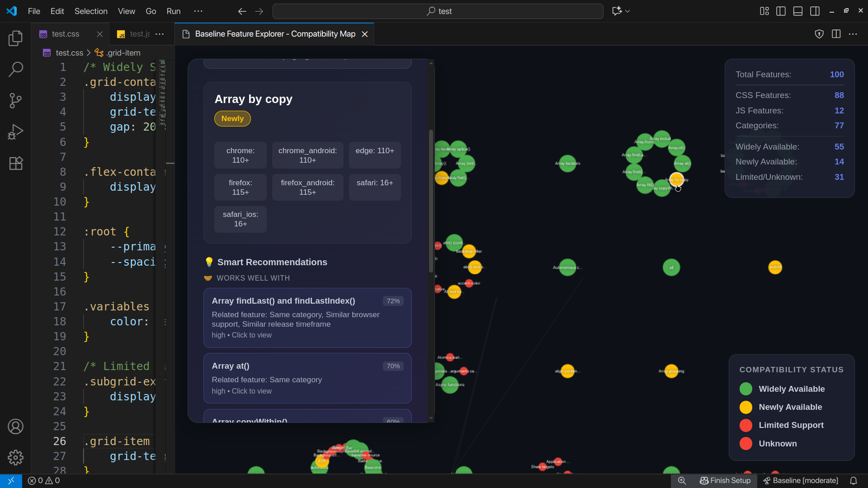
Task: Open the Accounts icon
Action: pos(15,426)
